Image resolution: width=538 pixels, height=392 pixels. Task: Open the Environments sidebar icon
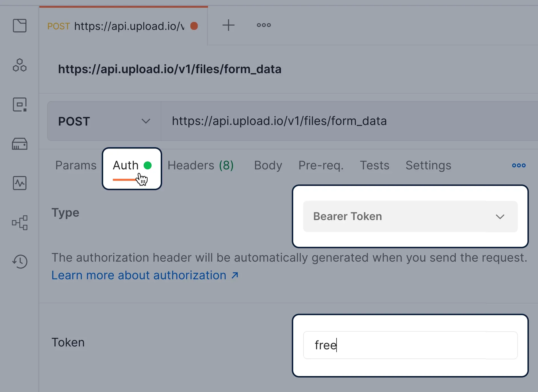click(x=20, y=104)
